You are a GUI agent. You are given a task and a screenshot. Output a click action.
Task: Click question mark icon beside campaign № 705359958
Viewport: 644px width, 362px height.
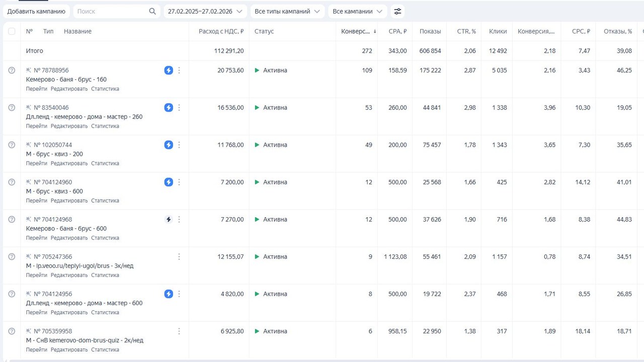[x=12, y=331]
